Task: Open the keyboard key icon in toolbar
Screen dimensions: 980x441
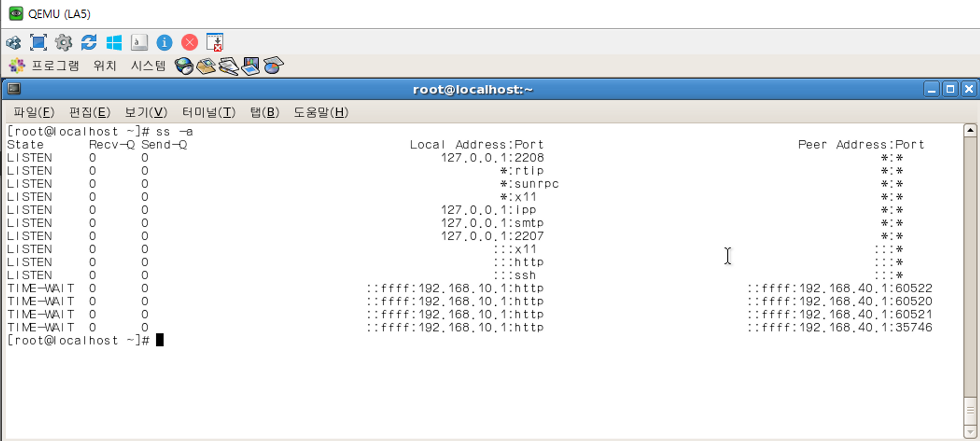Action: (x=139, y=42)
